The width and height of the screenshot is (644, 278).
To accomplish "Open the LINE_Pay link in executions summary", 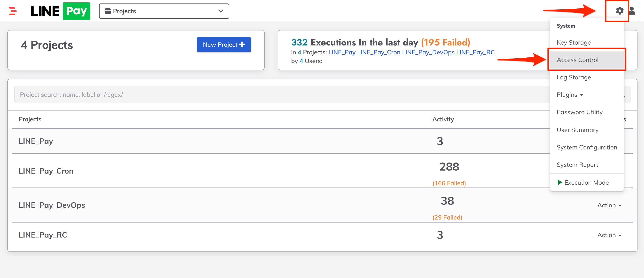I will pos(342,52).
